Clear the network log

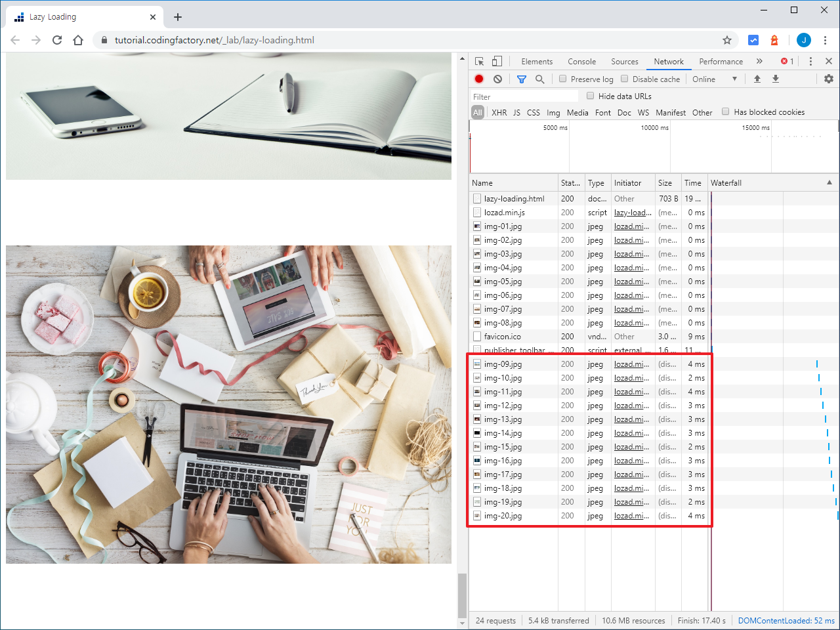coord(497,79)
